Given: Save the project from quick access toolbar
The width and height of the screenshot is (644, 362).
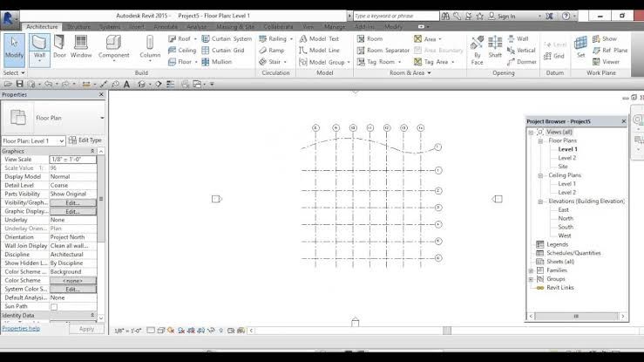Looking at the screenshot, I should 19,84.
